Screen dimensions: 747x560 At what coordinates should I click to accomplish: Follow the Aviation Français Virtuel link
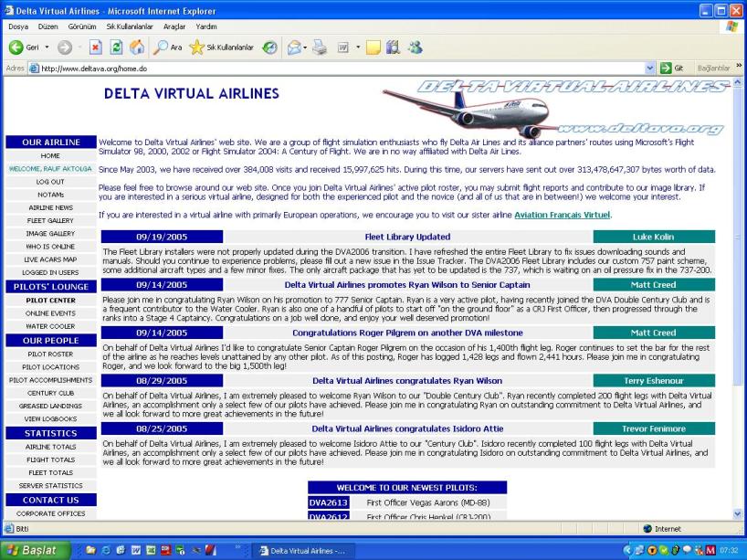click(x=563, y=215)
